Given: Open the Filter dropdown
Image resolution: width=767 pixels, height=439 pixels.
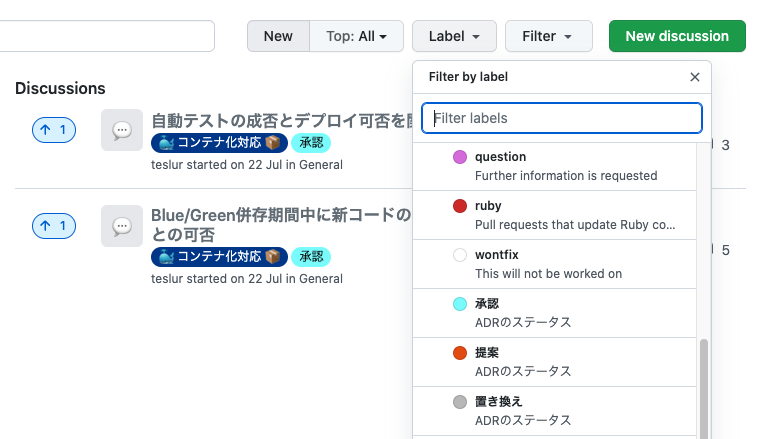Looking at the screenshot, I should 548,36.
